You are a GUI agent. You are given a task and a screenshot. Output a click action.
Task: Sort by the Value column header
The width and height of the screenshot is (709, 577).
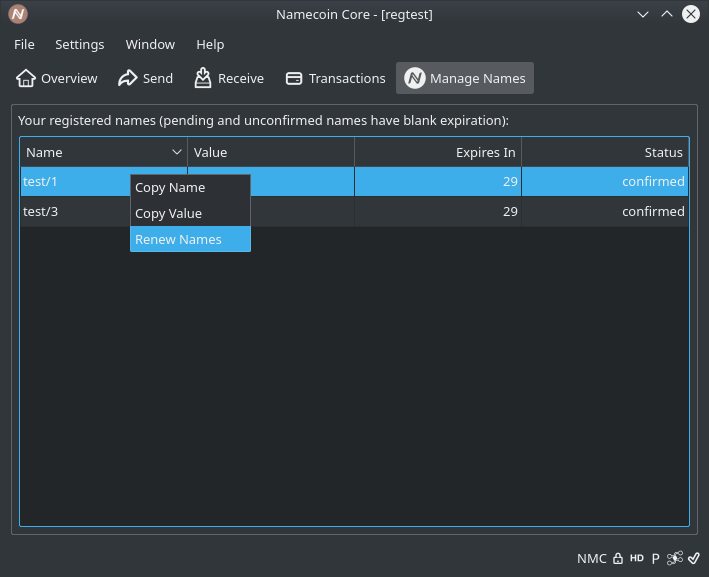click(x=271, y=152)
